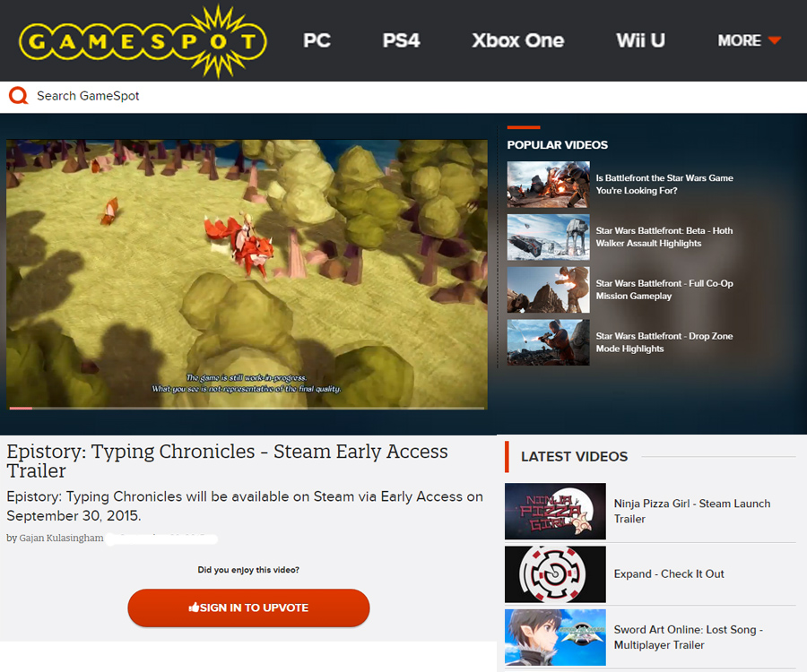This screenshot has height=672, width=807.
Task: Play the Epistory trailer video
Action: 247,274
